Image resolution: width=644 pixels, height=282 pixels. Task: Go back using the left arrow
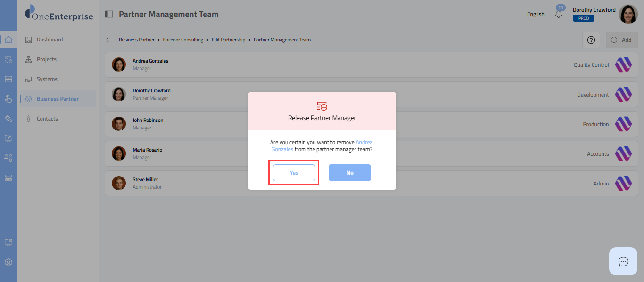click(x=109, y=40)
